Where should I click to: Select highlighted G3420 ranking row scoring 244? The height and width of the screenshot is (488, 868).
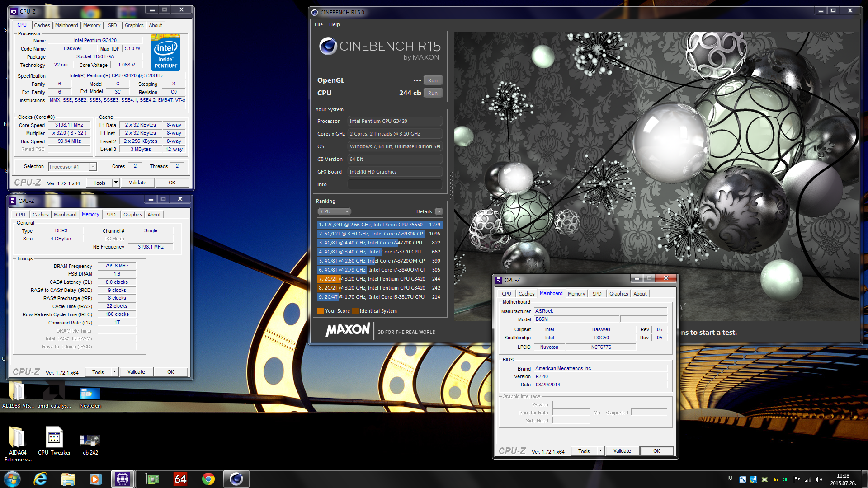pyautogui.click(x=379, y=279)
